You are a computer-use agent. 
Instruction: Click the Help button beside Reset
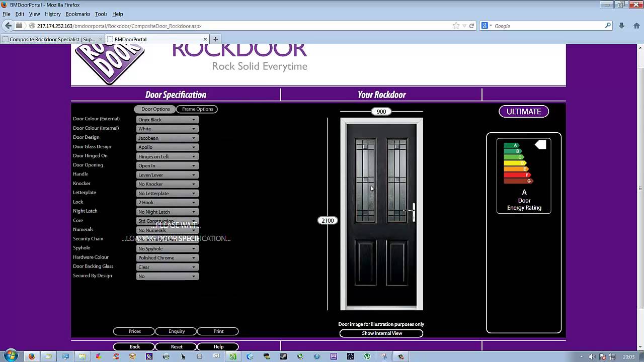click(x=218, y=346)
